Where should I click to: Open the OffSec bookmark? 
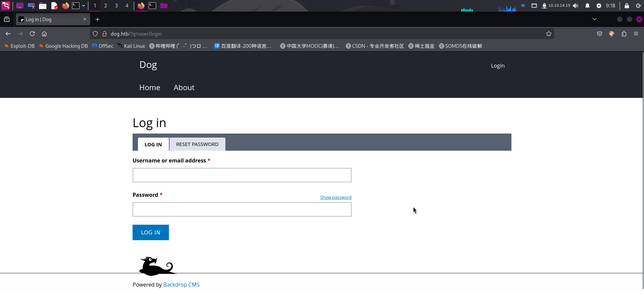click(x=103, y=46)
